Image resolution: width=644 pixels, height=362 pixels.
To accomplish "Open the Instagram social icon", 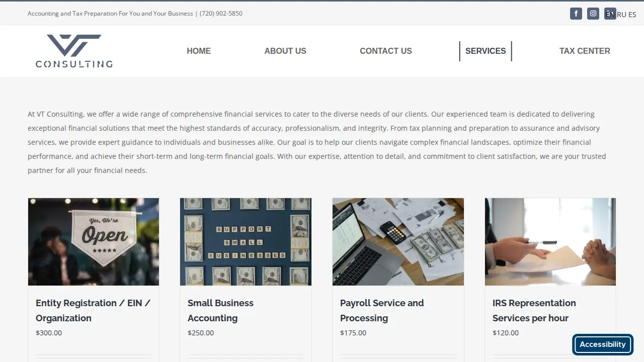I will [593, 14].
